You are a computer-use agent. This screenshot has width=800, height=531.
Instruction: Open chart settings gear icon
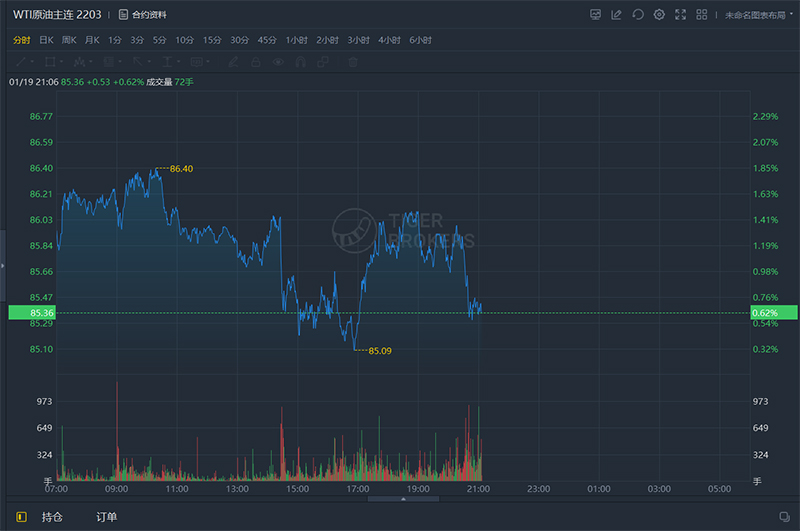659,15
